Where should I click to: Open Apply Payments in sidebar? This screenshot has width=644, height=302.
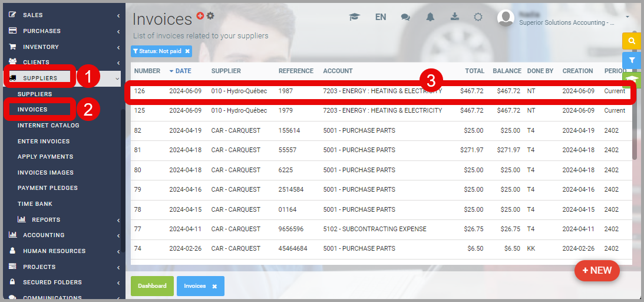(45, 157)
